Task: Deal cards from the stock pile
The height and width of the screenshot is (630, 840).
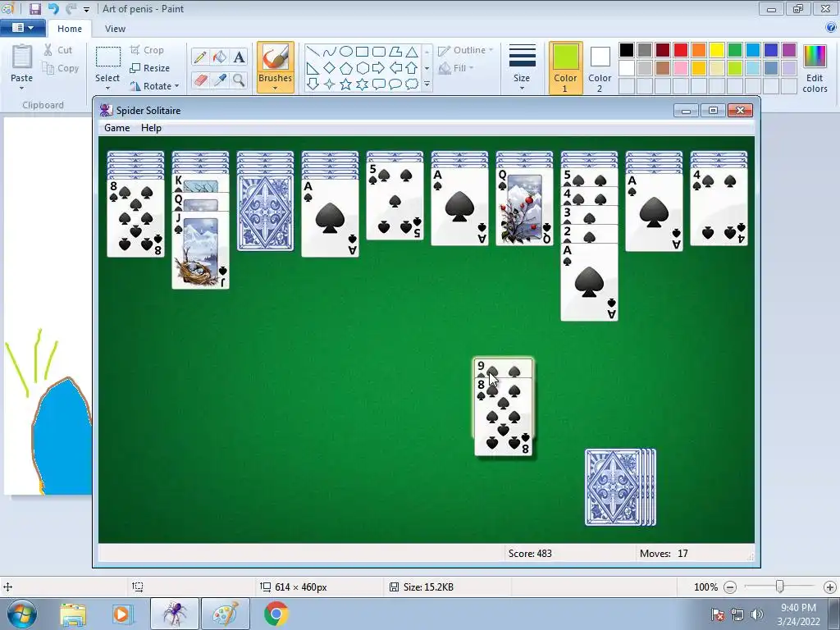Action: 620,487
